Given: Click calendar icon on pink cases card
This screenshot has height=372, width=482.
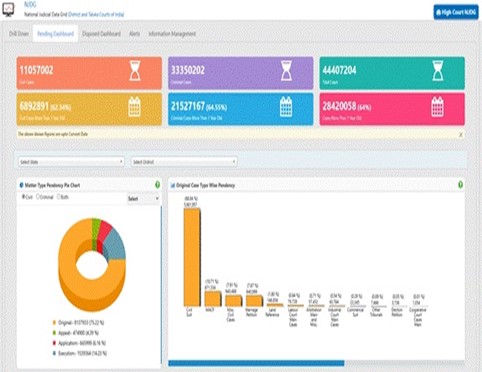Looking at the screenshot, I should pos(437,107).
